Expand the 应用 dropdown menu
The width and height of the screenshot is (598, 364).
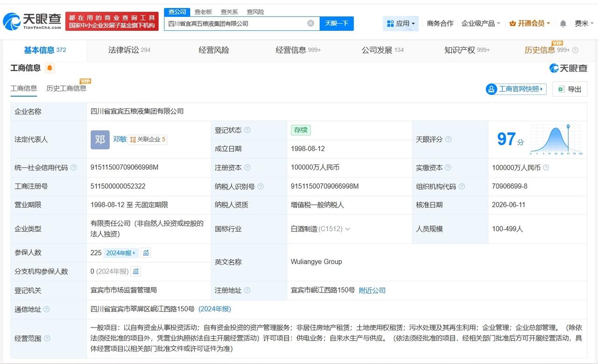point(401,23)
